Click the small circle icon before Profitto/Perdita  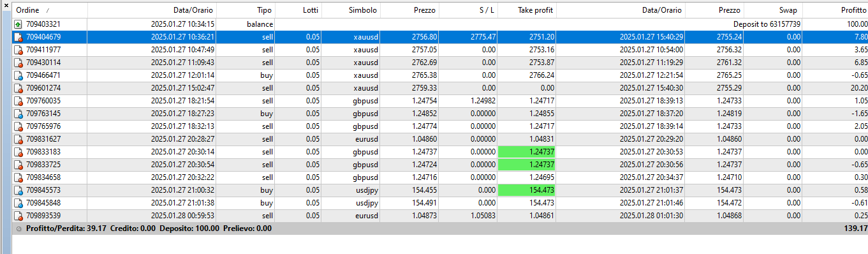[x=18, y=228]
